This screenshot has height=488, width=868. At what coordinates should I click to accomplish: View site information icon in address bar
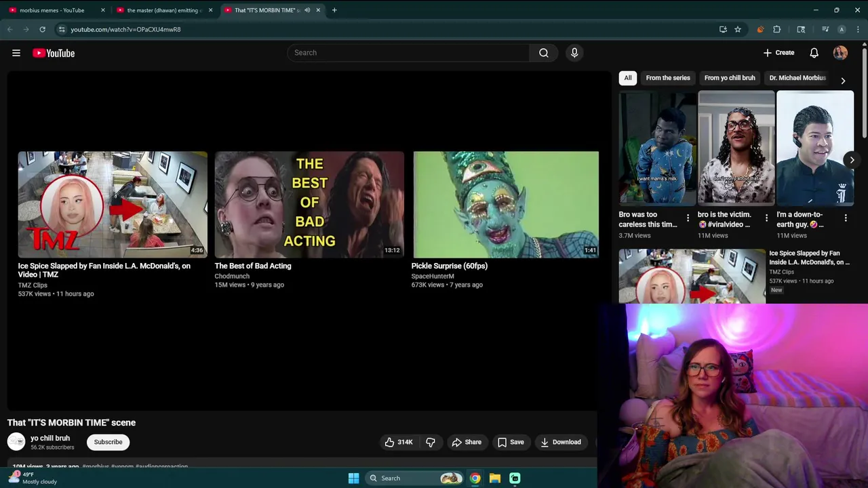coord(62,30)
